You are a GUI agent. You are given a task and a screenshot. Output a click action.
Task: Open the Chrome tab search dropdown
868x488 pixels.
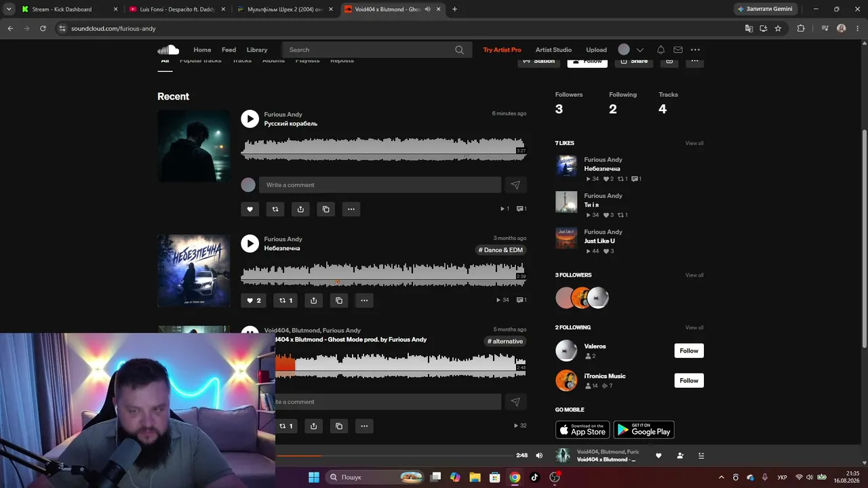point(9,9)
